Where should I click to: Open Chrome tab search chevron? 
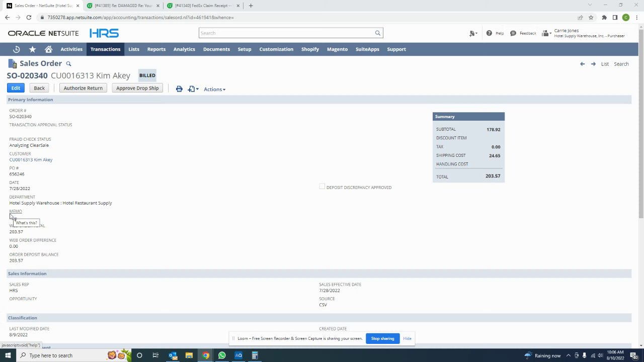coord(590,5)
